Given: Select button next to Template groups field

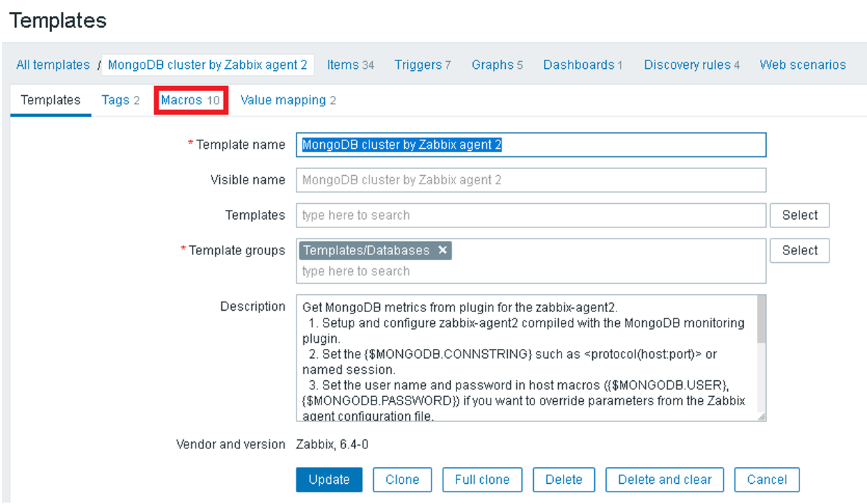Looking at the screenshot, I should click(x=800, y=251).
